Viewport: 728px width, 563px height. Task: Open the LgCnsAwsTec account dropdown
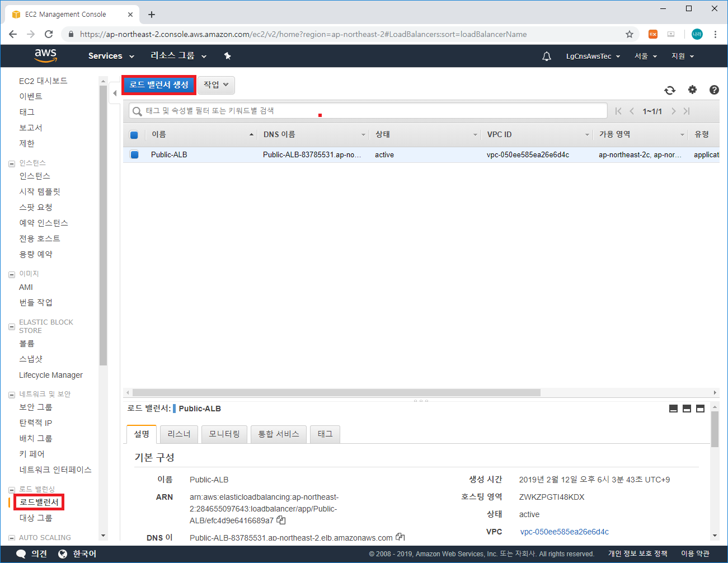pyautogui.click(x=593, y=56)
